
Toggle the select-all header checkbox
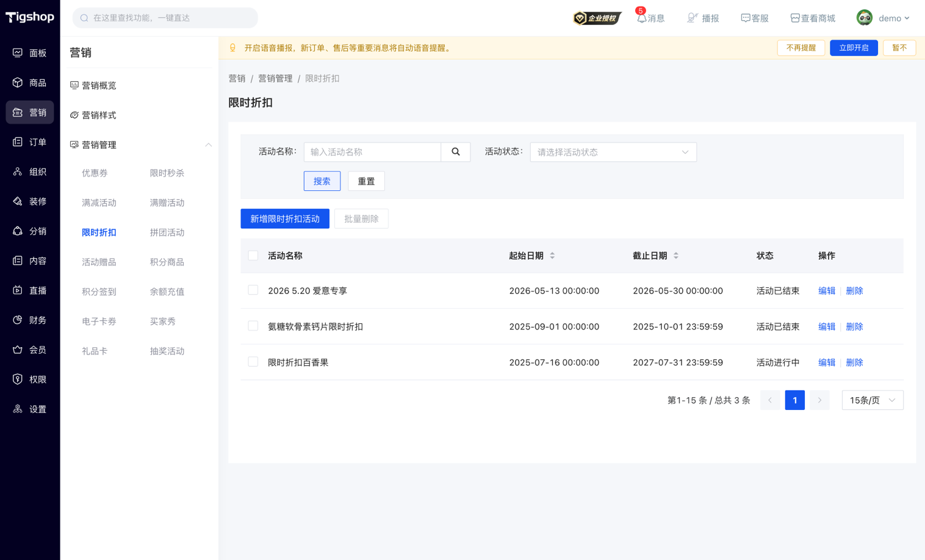pyautogui.click(x=253, y=256)
